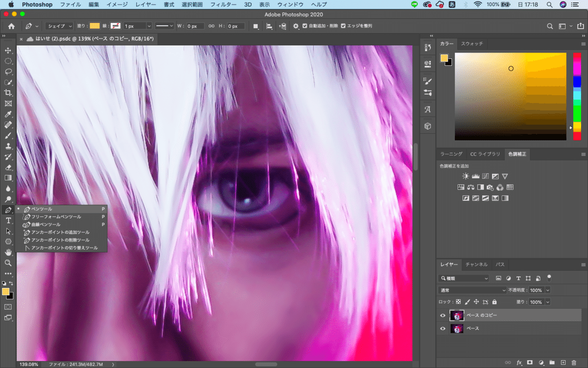Image resolution: width=588 pixels, height=368 pixels.
Task: Toggle lock all padlock
Action: coord(494,302)
